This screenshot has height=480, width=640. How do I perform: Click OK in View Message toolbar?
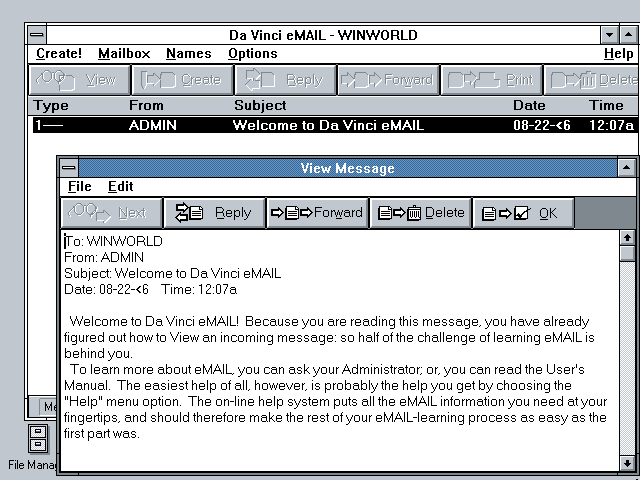click(523, 213)
